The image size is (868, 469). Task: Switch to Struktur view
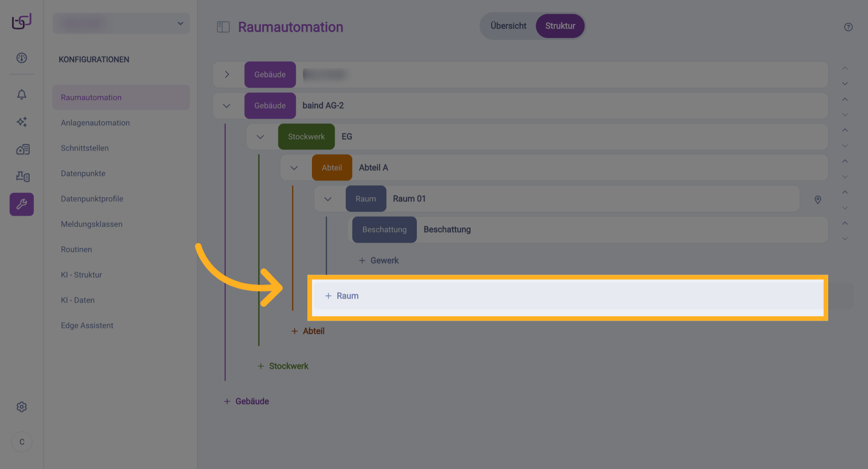[560, 26]
